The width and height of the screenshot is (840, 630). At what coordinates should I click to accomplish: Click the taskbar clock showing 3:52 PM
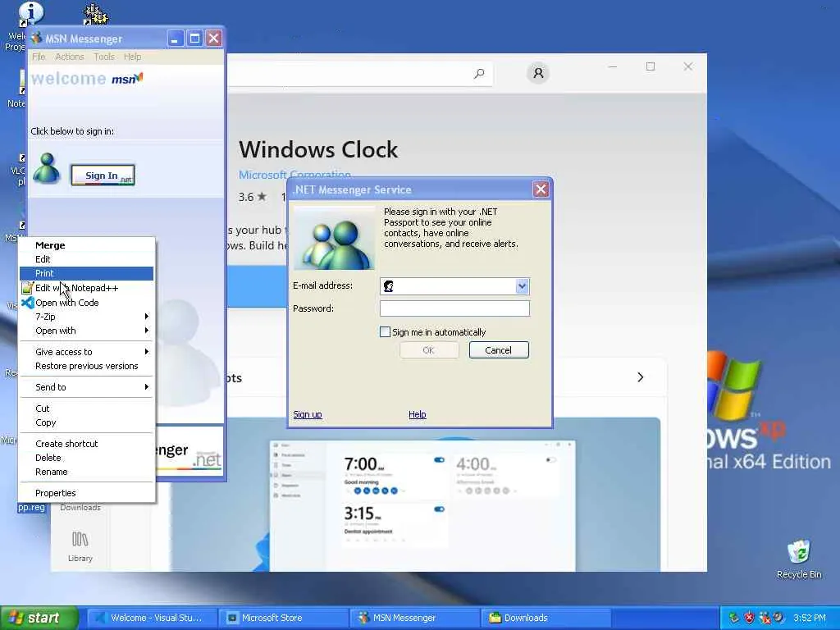(809, 618)
